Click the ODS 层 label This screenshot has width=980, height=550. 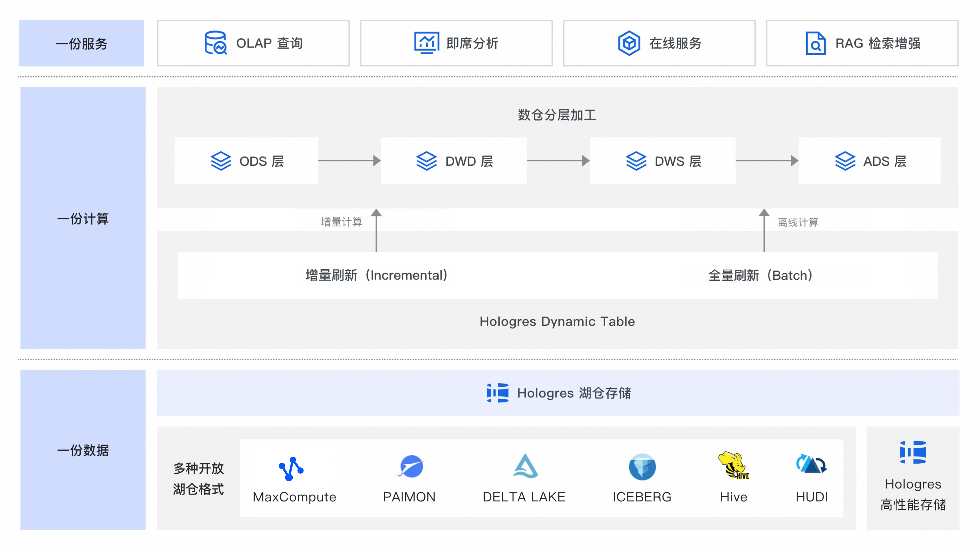[262, 161]
